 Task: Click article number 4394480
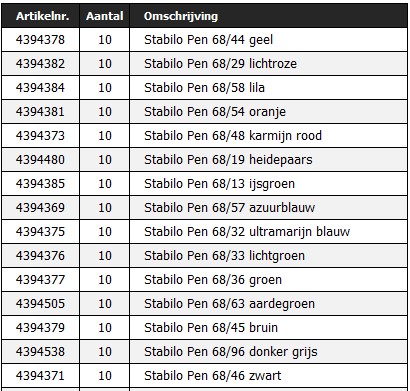point(40,160)
